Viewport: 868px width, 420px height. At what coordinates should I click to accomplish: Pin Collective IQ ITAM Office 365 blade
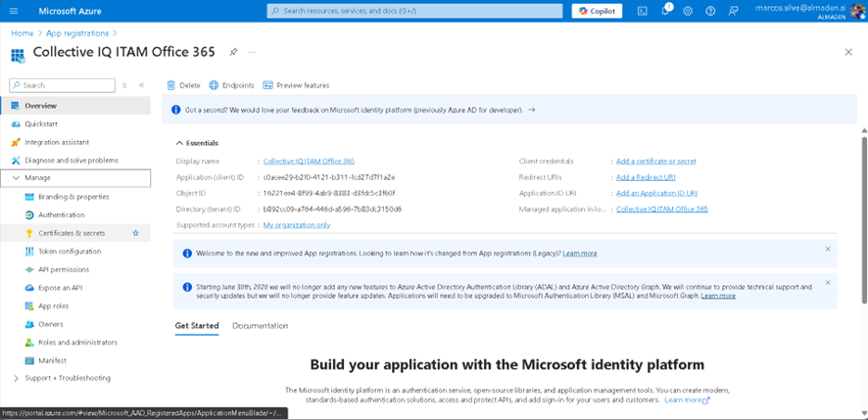233,52
